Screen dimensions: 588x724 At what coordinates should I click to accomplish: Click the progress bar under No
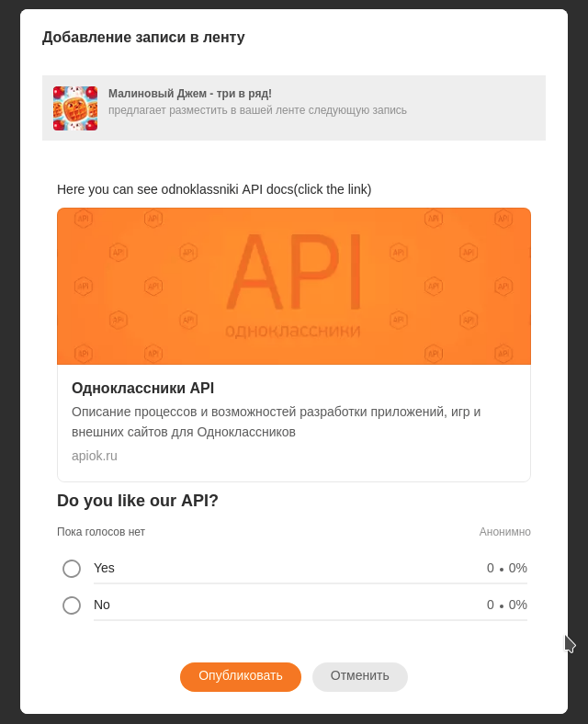(311, 620)
